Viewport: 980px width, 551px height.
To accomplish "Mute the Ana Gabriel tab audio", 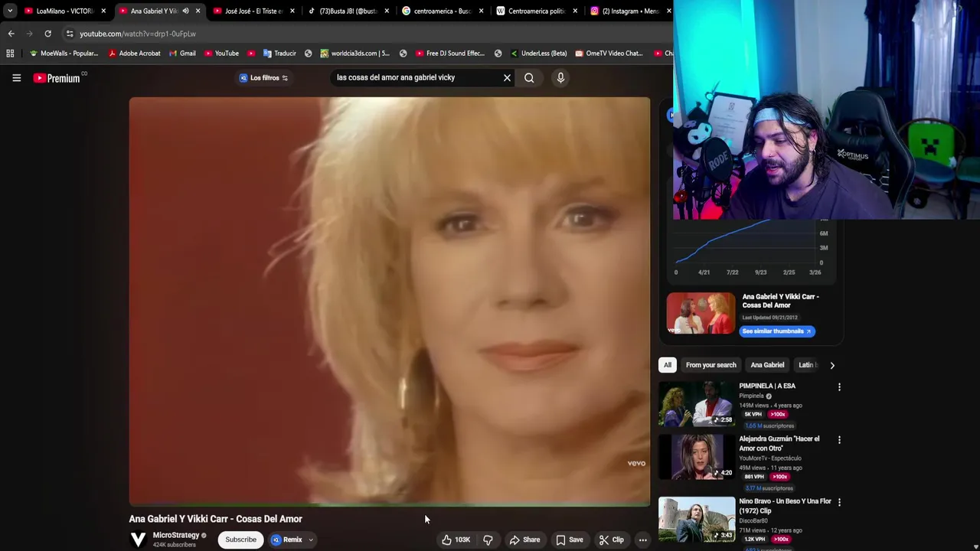I will tap(185, 11).
